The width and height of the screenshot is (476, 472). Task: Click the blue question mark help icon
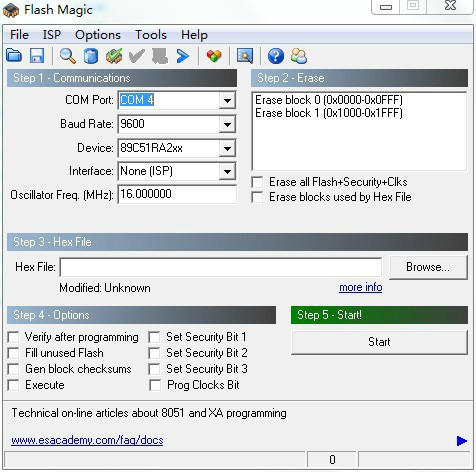(x=276, y=56)
